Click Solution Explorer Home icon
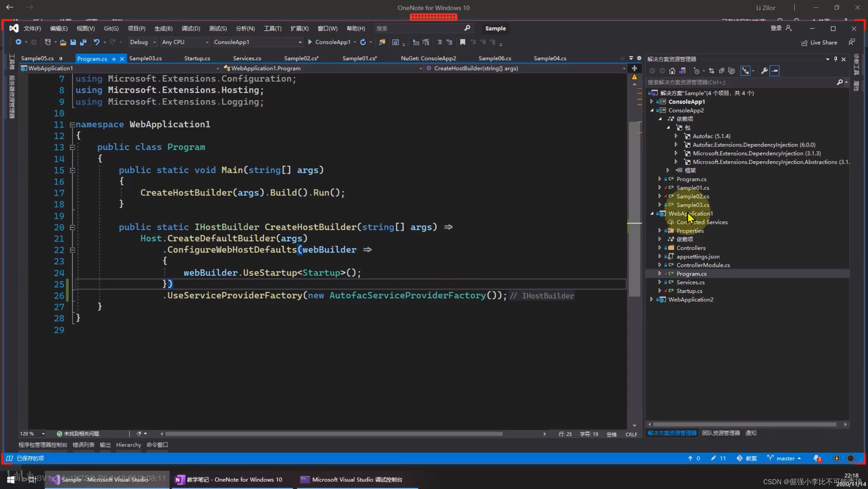 672,71
